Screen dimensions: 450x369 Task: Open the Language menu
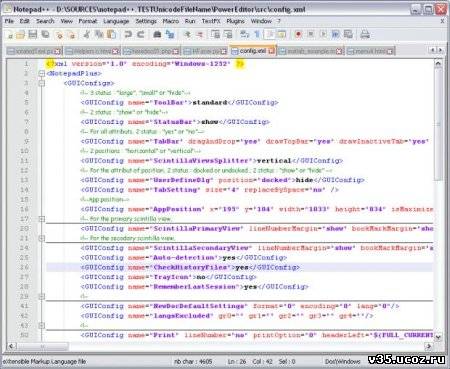pyautogui.click(x=116, y=21)
